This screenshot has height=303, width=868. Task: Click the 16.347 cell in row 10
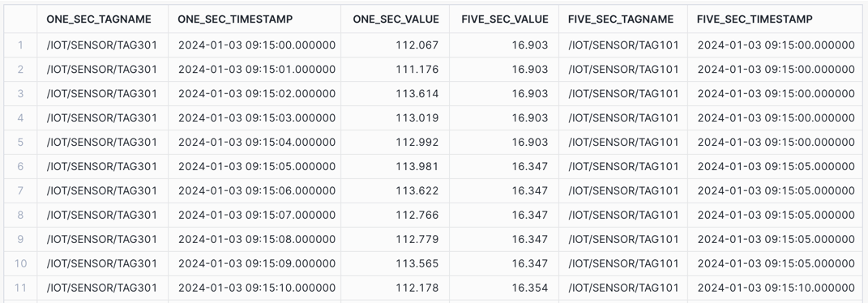tap(504, 263)
